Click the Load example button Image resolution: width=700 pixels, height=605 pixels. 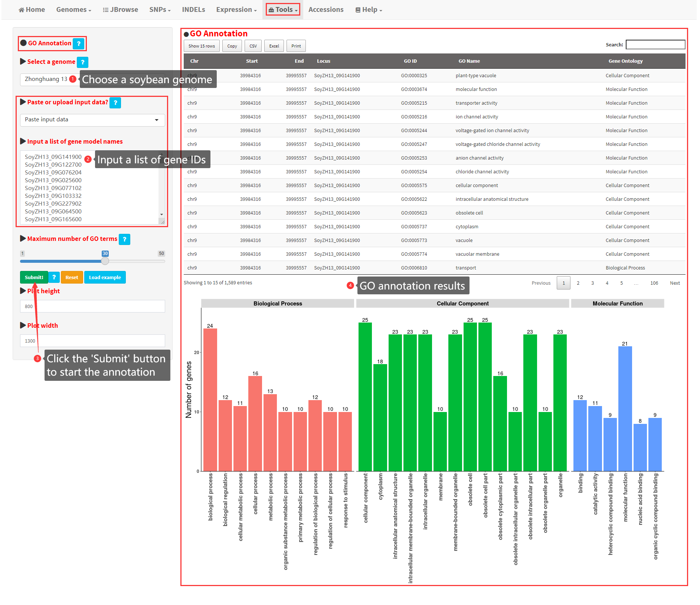105,277
